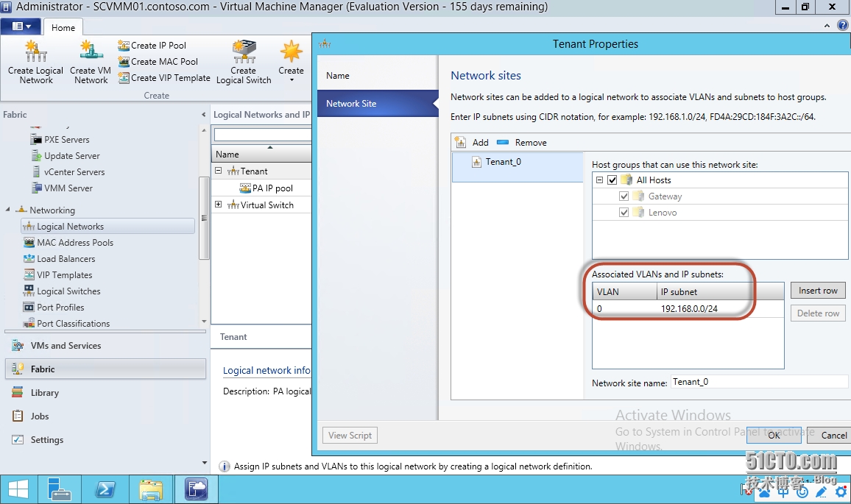Open the application menu button

tap(21, 26)
